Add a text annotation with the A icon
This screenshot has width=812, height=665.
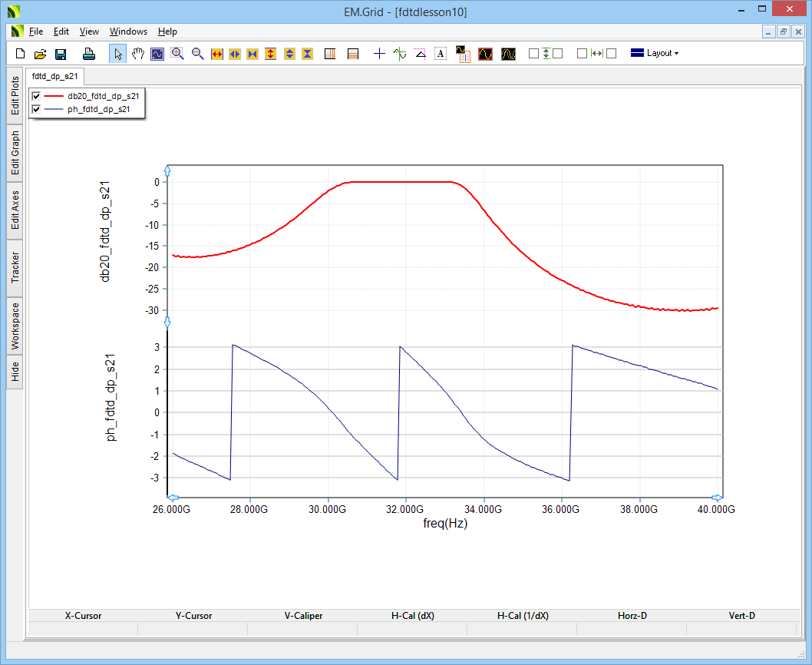click(x=441, y=54)
